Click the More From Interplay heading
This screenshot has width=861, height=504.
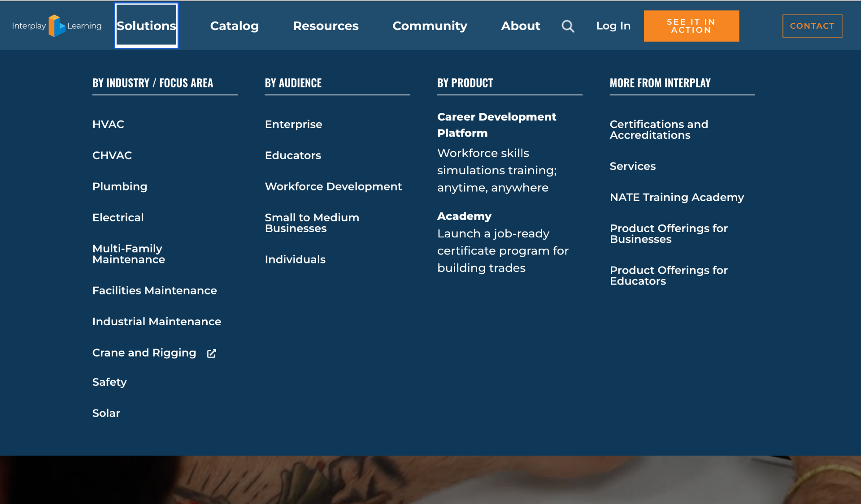pos(660,83)
